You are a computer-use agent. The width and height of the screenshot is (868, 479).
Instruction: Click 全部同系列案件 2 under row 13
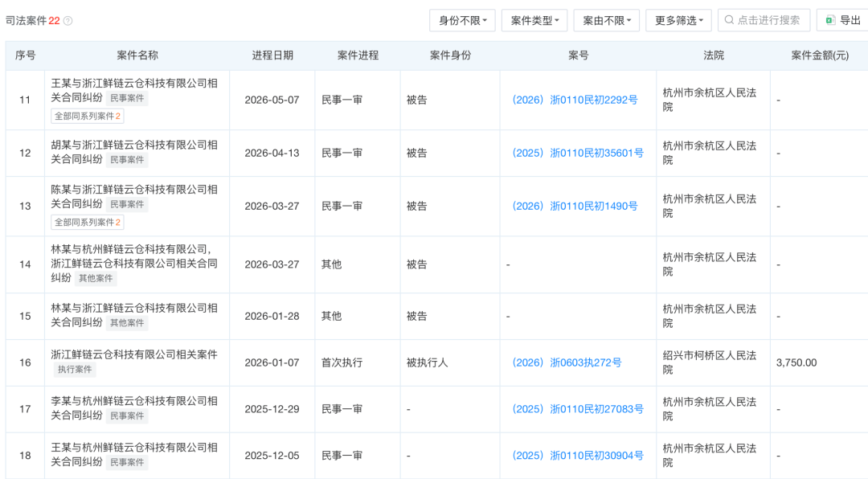[88, 223]
